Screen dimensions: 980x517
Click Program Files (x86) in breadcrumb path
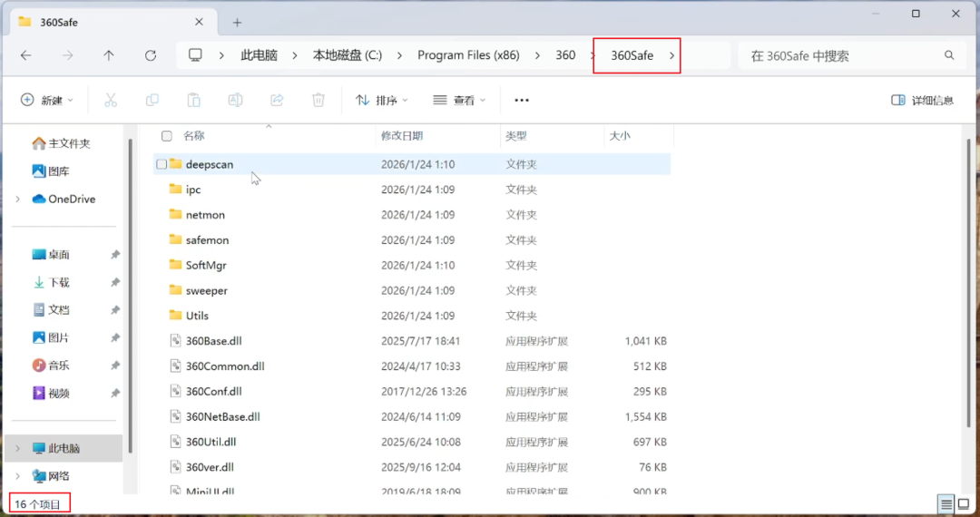(x=469, y=55)
